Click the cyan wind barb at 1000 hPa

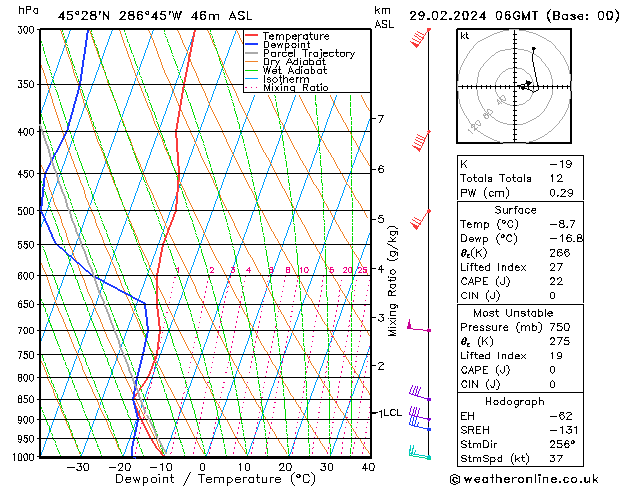coord(420,452)
